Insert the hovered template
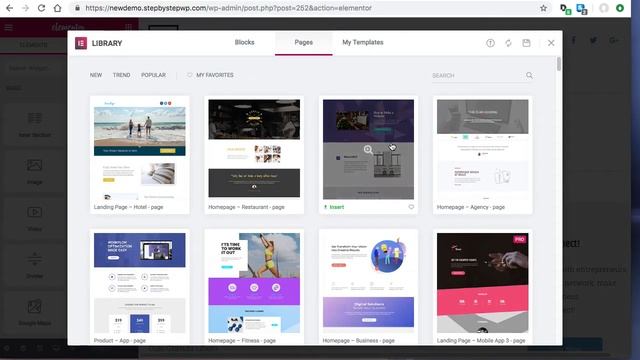640x360 pixels. coord(334,207)
